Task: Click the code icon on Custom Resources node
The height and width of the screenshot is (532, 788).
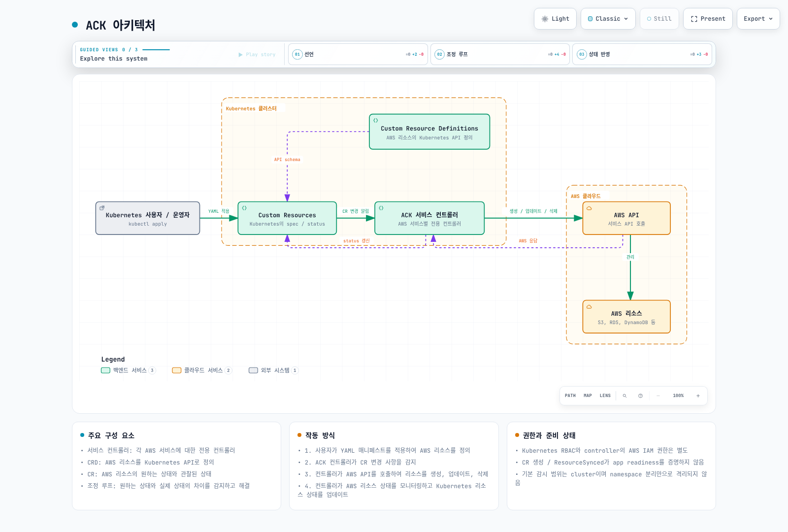Action: (244, 208)
